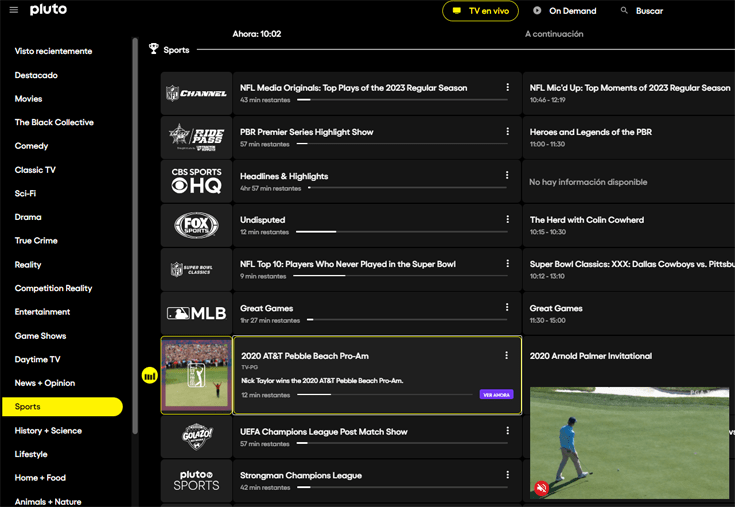Open options for MLB Great Games
The image size is (735, 507).
click(x=507, y=307)
